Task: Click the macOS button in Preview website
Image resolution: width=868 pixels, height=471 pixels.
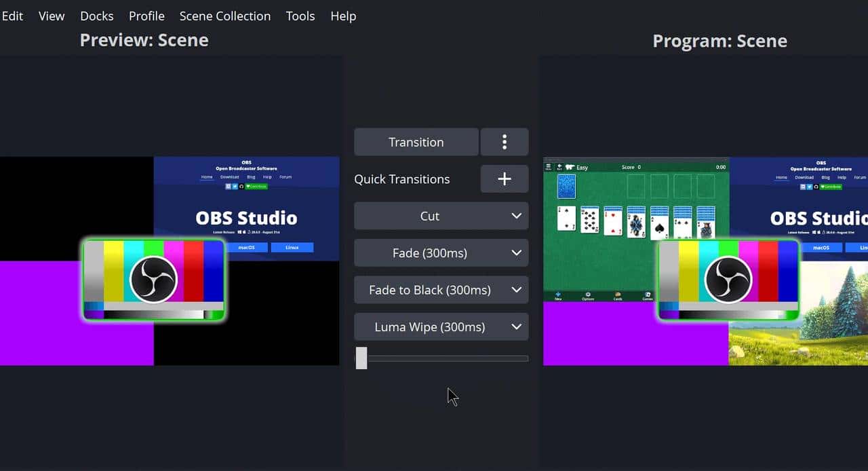Action: click(243, 248)
